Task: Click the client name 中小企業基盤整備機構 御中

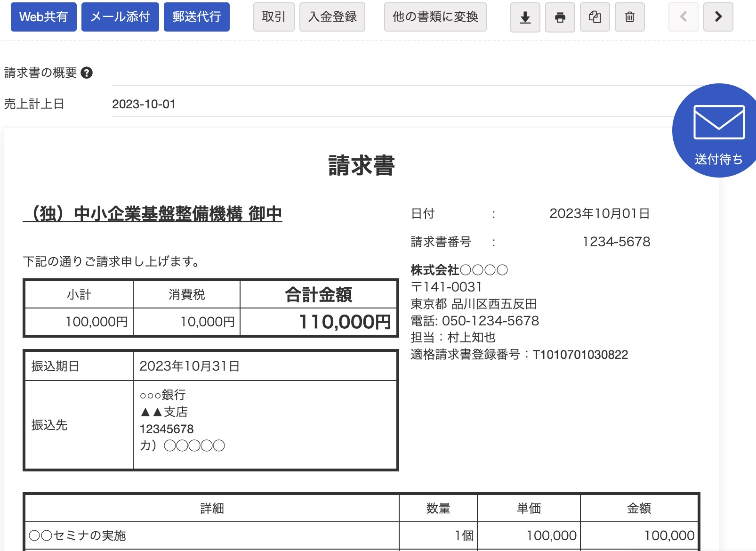Action: [x=153, y=214]
